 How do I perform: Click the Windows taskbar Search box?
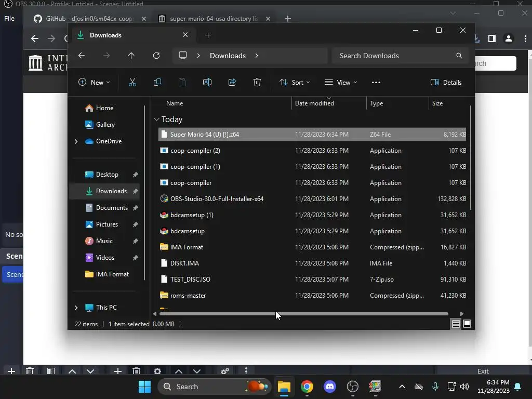(215, 387)
